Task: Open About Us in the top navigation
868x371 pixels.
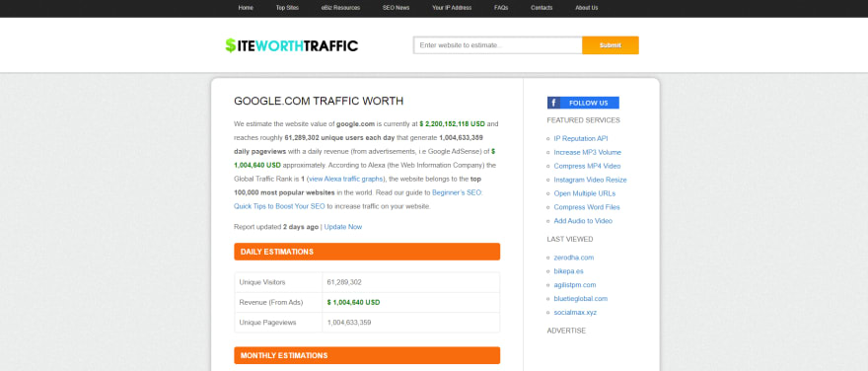Action: tap(586, 8)
